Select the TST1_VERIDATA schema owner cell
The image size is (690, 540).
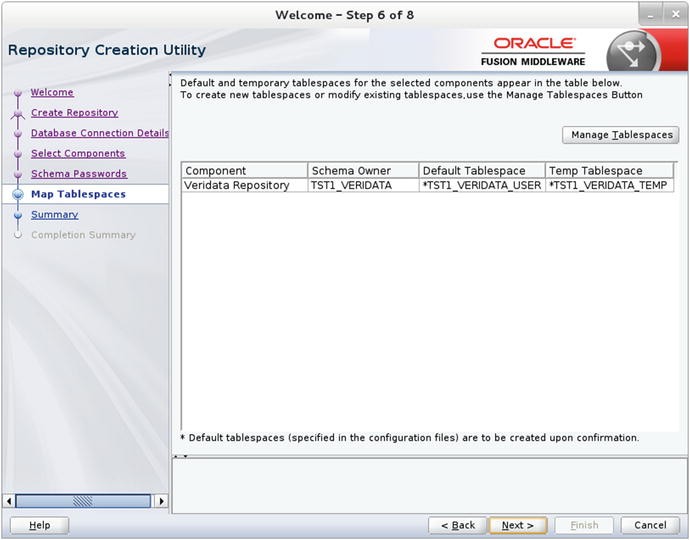pyautogui.click(x=363, y=185)
